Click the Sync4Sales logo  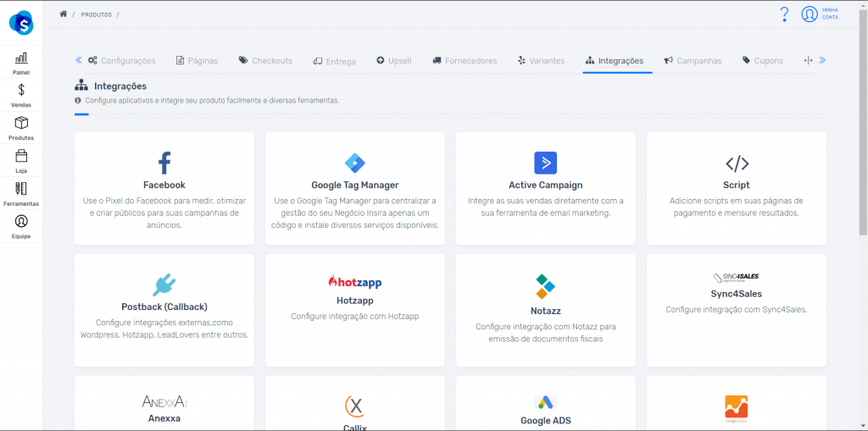(736, 278)
